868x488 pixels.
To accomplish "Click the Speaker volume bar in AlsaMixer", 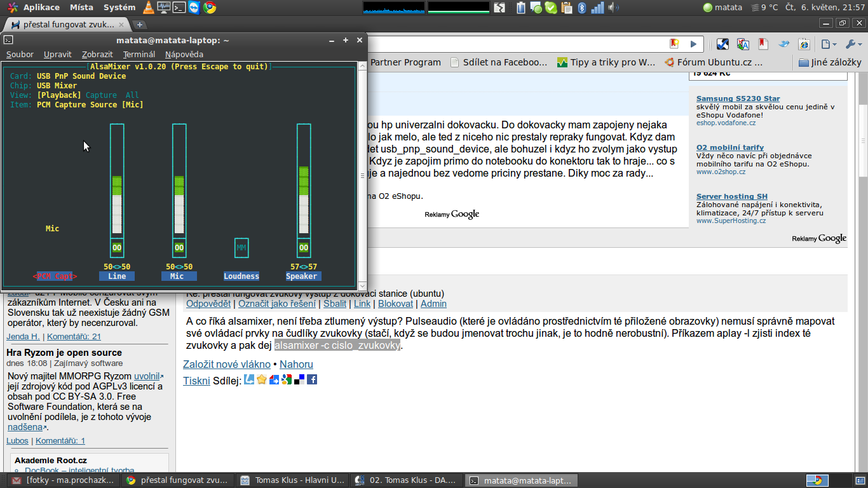I will tap(304, 180).
